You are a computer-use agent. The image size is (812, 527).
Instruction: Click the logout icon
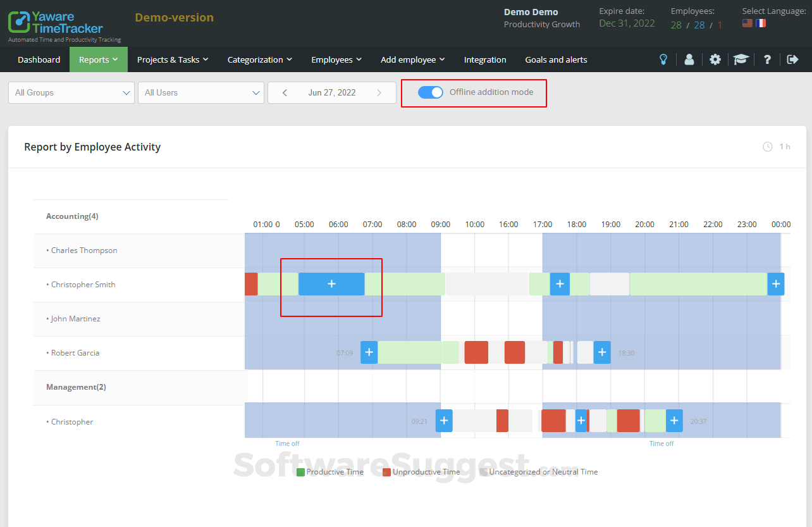coord(792,59)
